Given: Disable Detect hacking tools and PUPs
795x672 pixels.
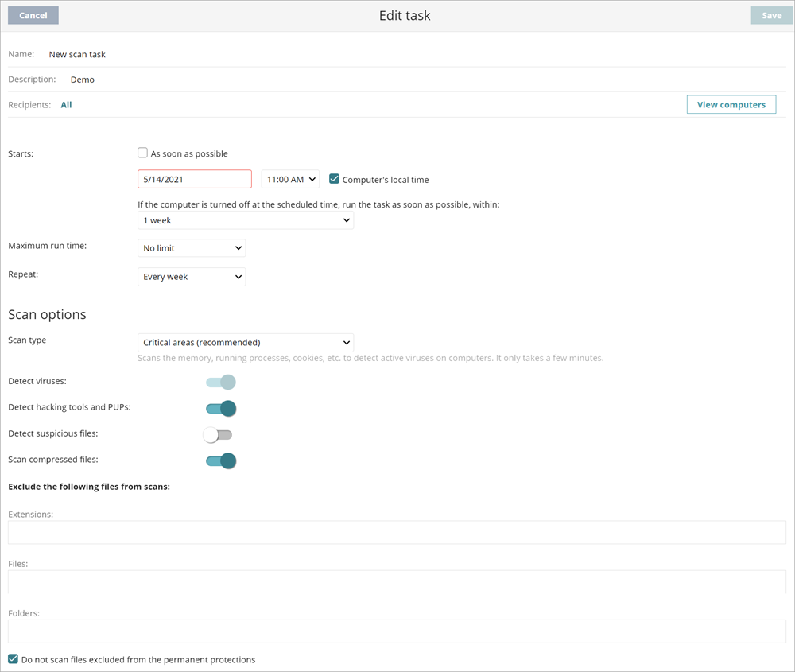Looking at the screenshot, I should pyautogui.click(x=220, y=408).
